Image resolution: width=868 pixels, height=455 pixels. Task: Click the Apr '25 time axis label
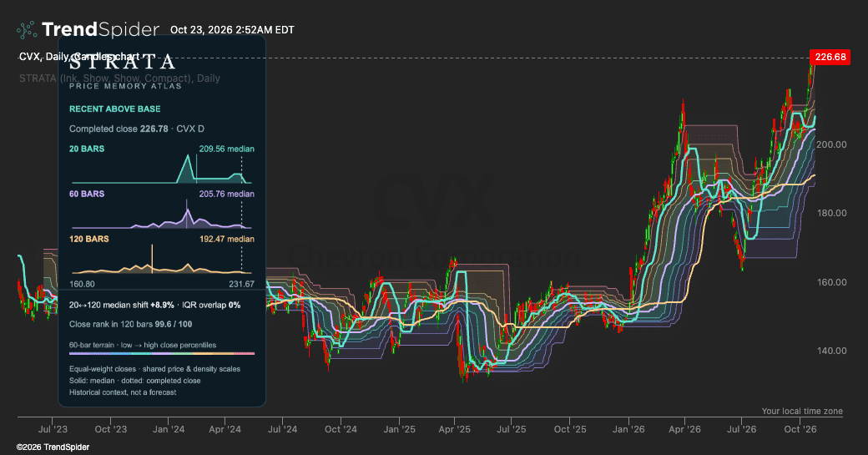(x=455, y=429)
